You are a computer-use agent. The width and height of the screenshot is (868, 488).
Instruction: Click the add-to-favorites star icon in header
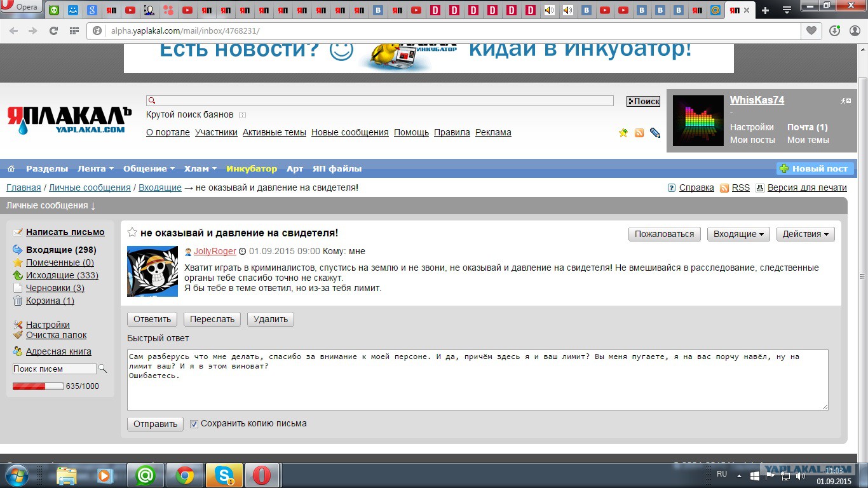(x=623, y=133)
